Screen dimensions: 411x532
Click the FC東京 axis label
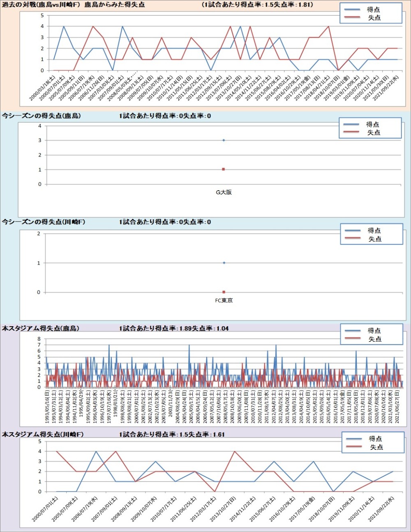point(224,301)
